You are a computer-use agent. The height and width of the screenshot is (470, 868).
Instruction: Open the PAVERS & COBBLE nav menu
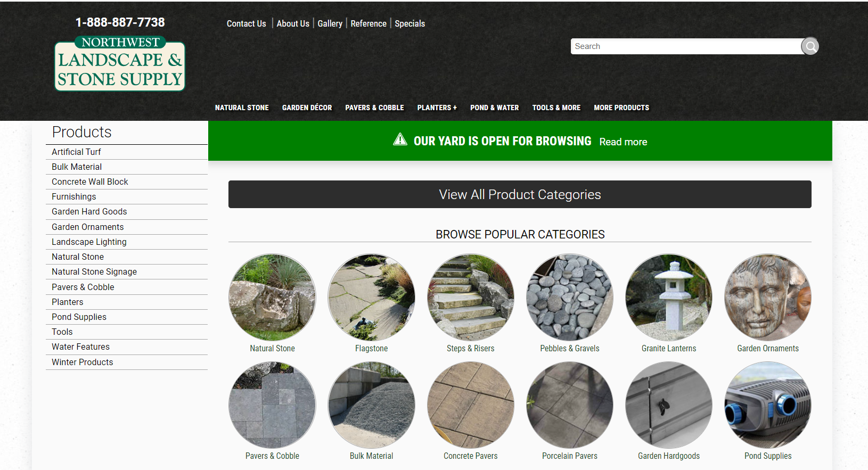click(x=374, y=108)
